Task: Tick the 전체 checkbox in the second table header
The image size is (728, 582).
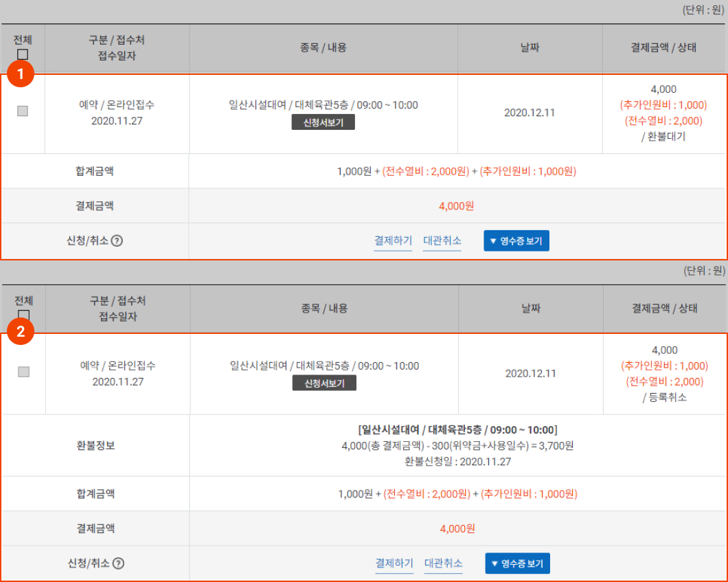Action: (x=23, y=315)
